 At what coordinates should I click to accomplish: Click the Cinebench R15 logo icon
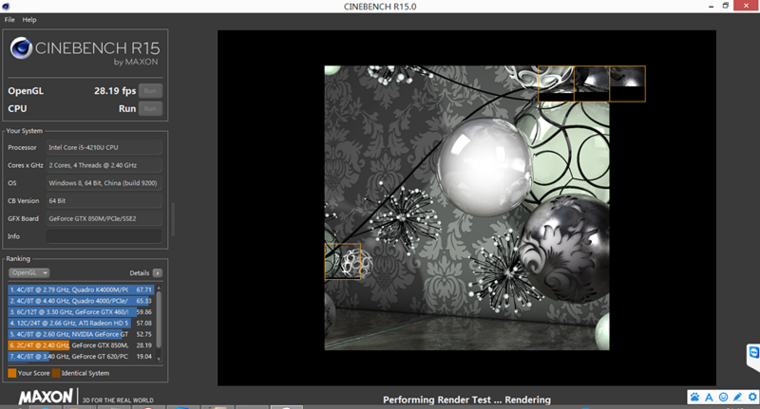[x=21, y=48]
